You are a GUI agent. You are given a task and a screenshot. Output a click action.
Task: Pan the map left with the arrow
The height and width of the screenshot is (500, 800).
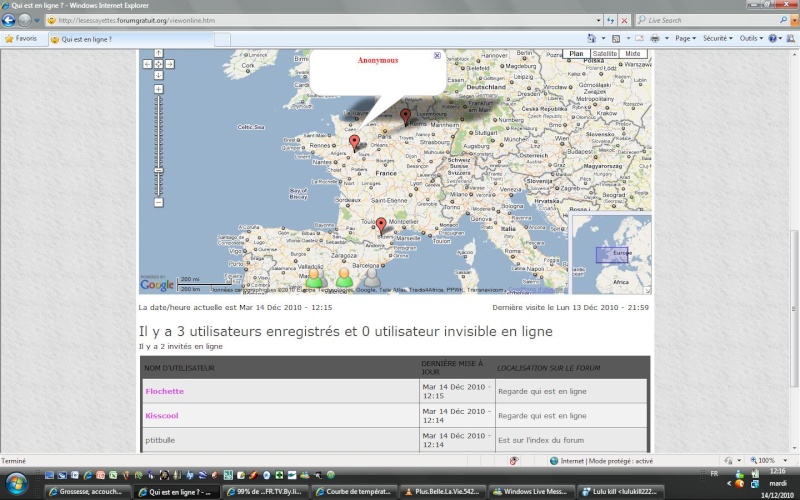click(147, 64)
